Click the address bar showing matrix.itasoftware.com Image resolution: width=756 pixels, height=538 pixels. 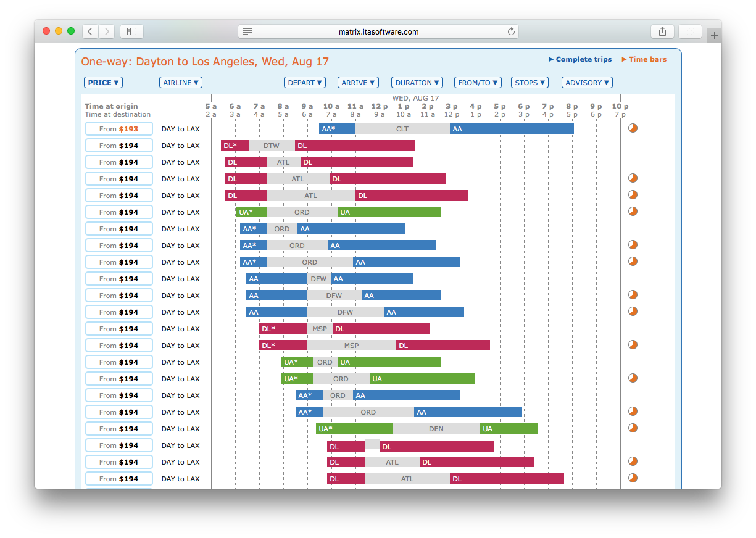[378, 31]
